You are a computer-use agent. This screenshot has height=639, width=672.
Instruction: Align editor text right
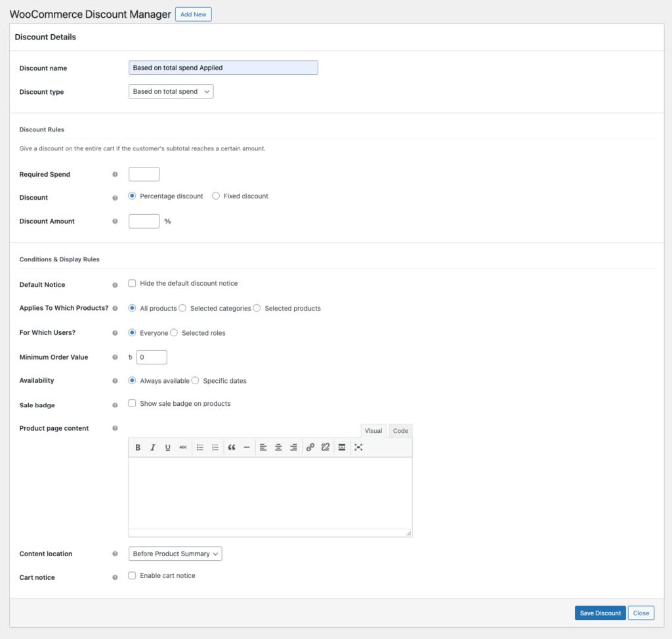tap(293, 447)
